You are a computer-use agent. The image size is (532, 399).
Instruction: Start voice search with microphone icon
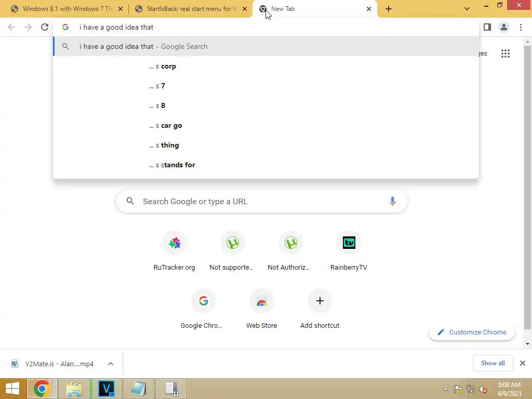click(392, 201)
